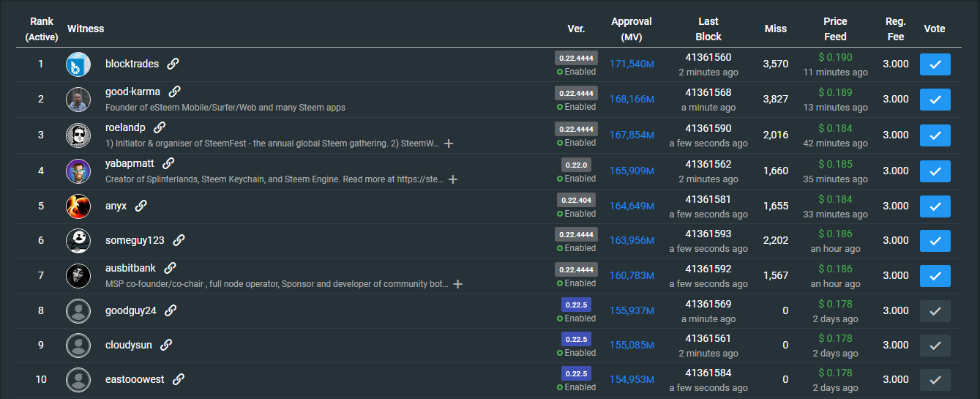
Task: Toggle vote checkmark for goodguy24
Action: coord(935,311)
